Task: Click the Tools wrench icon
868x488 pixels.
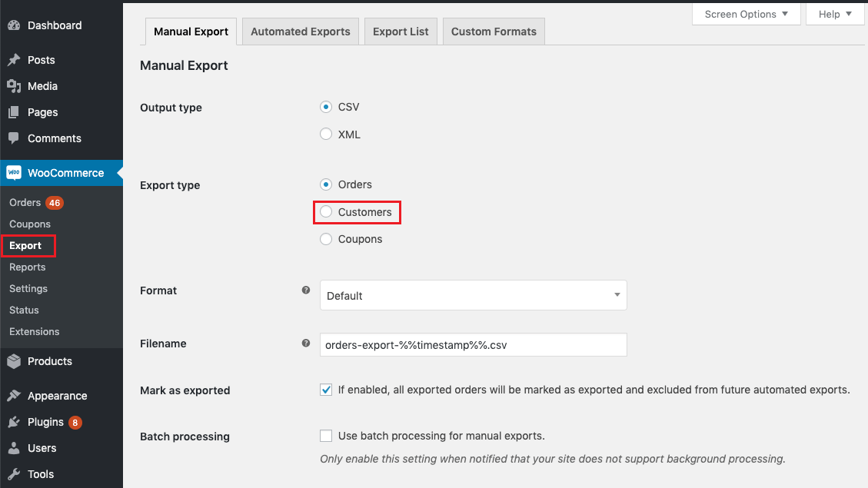Action: (x=14, y=474)
